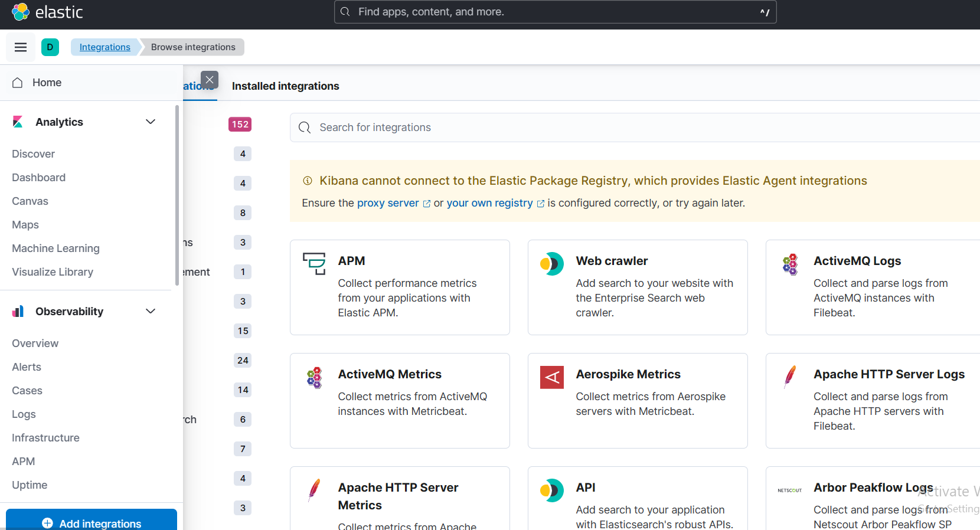Open Machine Learning in sidebar
The image size is (980, 530).
(55, 248)
